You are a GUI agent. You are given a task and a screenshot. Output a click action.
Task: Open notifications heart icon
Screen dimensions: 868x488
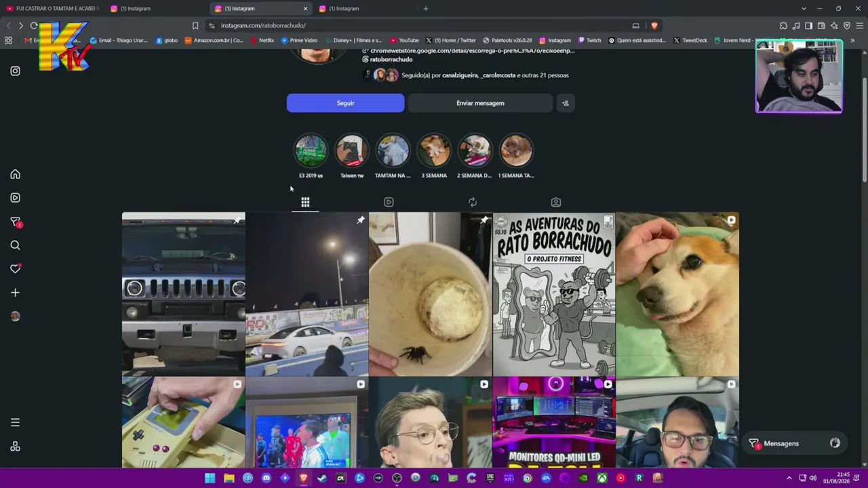[x=15, y=269]
